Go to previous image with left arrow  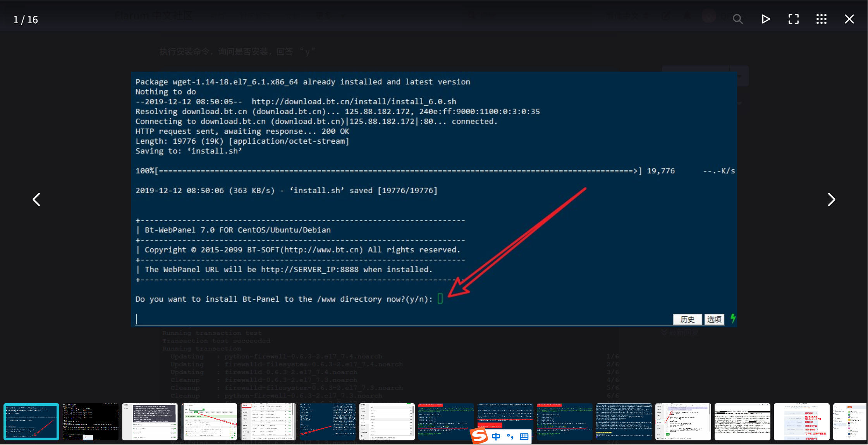tap(36, 199)
